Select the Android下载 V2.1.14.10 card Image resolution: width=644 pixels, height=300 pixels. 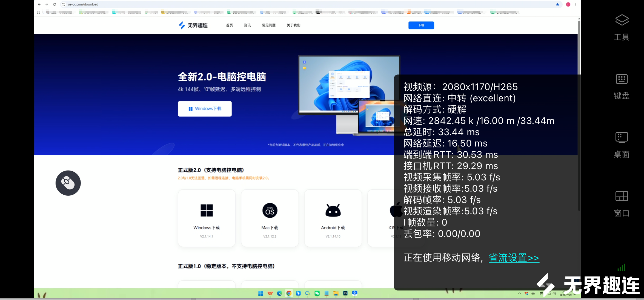point(333,218)
